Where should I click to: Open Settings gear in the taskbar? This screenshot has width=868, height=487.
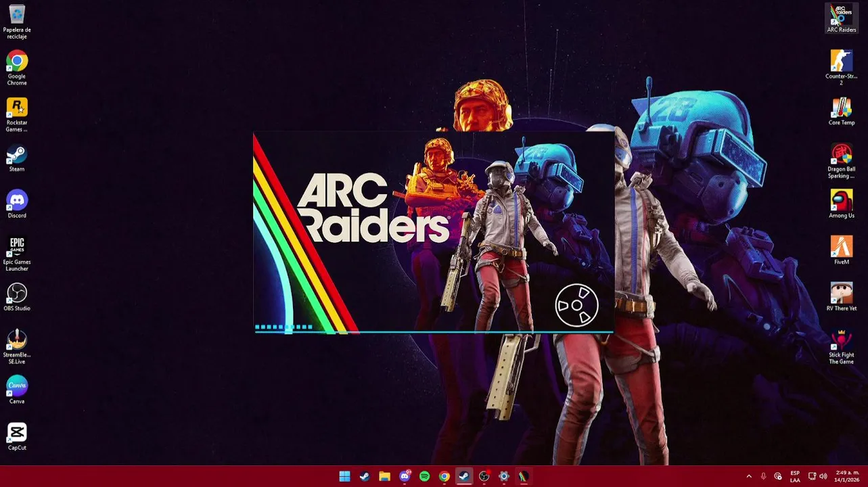[504, 476]
